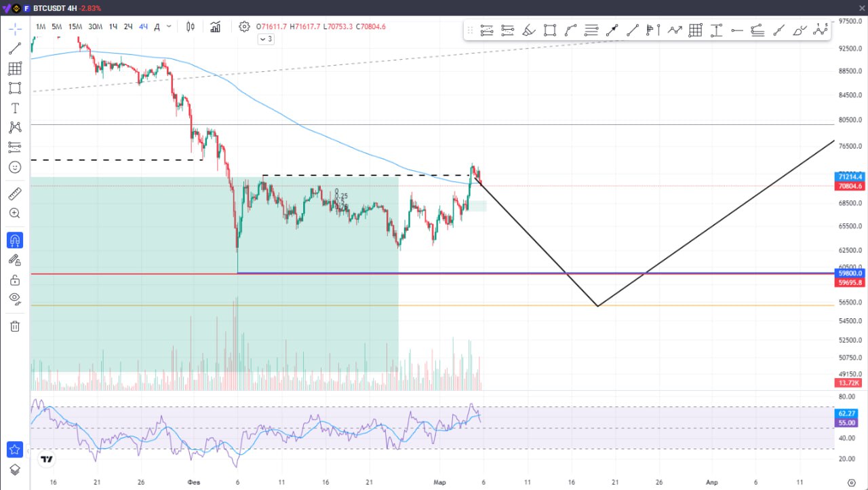Select the text annotation tool
This screenshot has height=490, width=868.
pos(15,108)
